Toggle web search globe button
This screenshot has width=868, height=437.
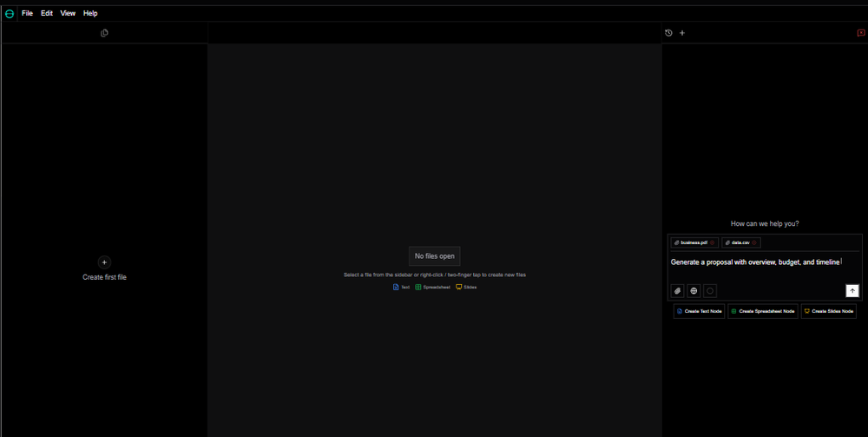pyautogui.click(x=694, y=291)
